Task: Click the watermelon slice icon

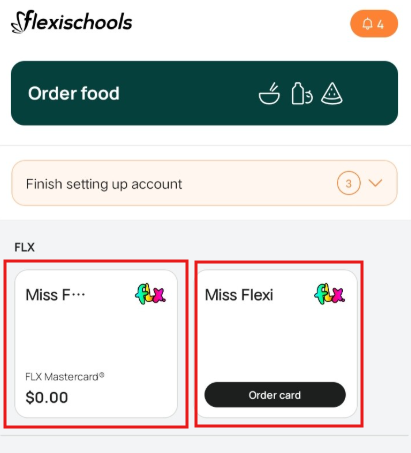Action: 332,94
